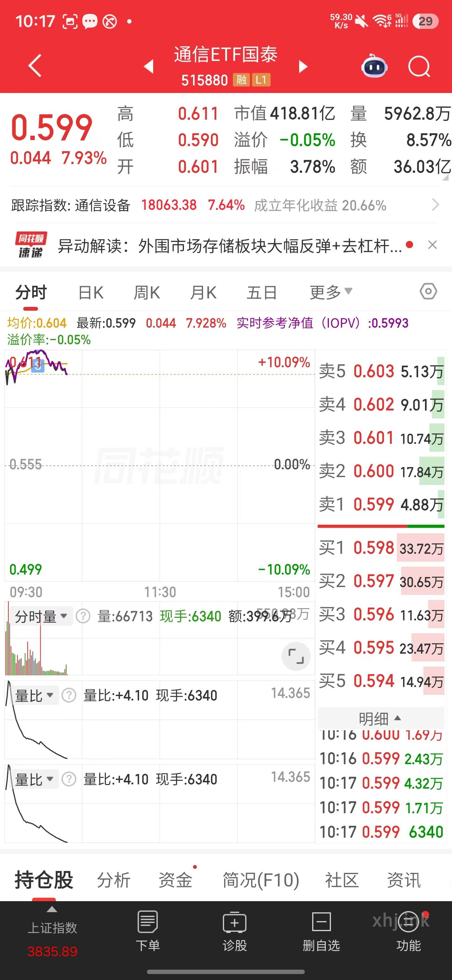This screenshot has width=452, height=980.
Task: Open the robot AI assistant icon
Action: [374, 67]
